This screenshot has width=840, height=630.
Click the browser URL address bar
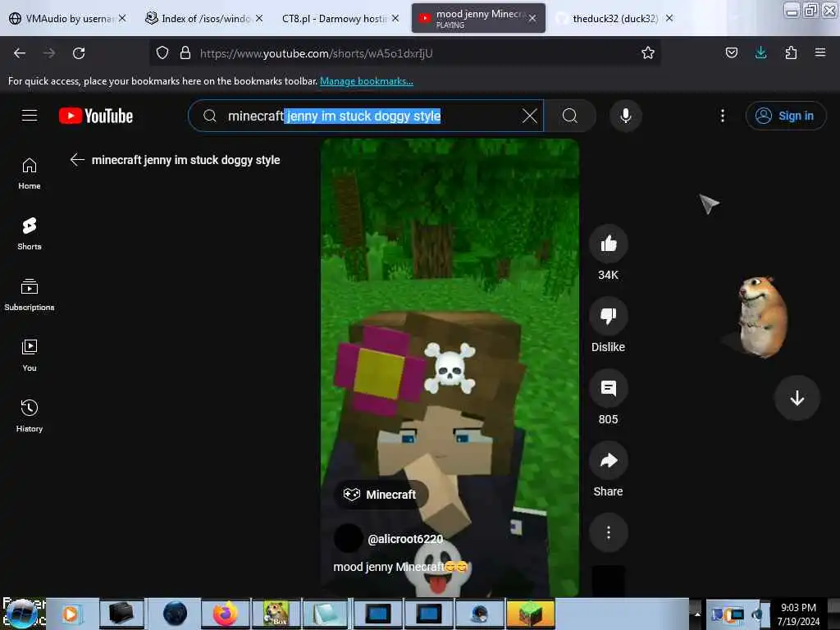(x=407, y=53)
